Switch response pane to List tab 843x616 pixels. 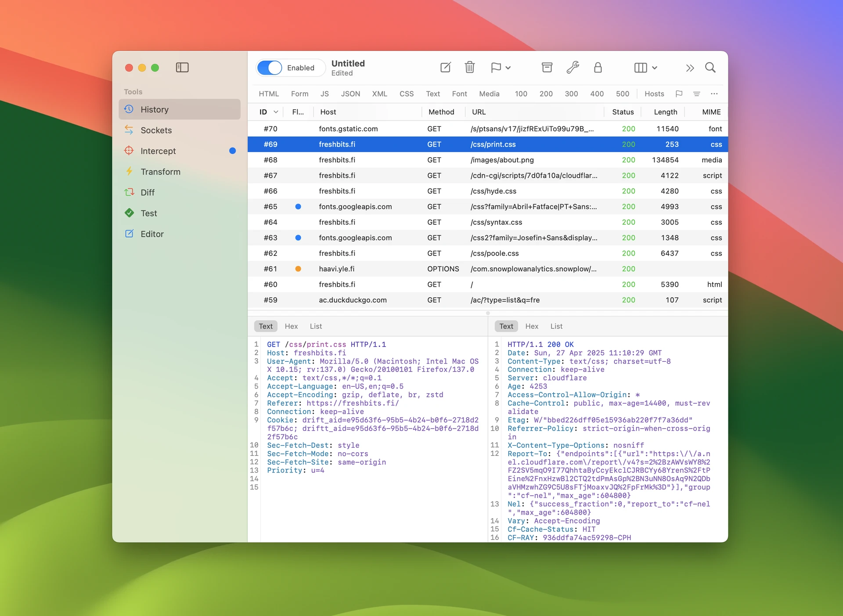click(x=556, y=326)
